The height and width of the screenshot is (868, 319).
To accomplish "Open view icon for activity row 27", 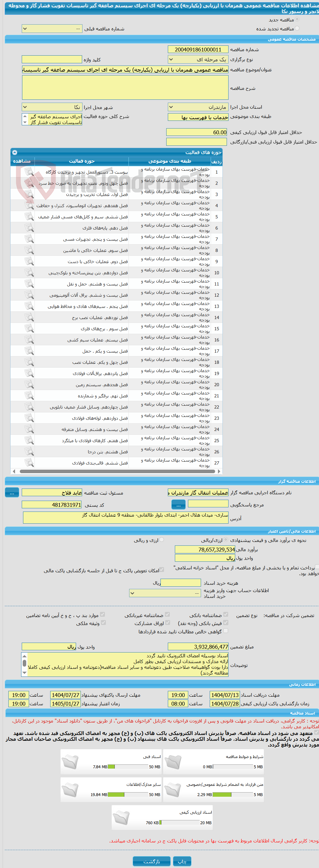I will click(29, 463).
